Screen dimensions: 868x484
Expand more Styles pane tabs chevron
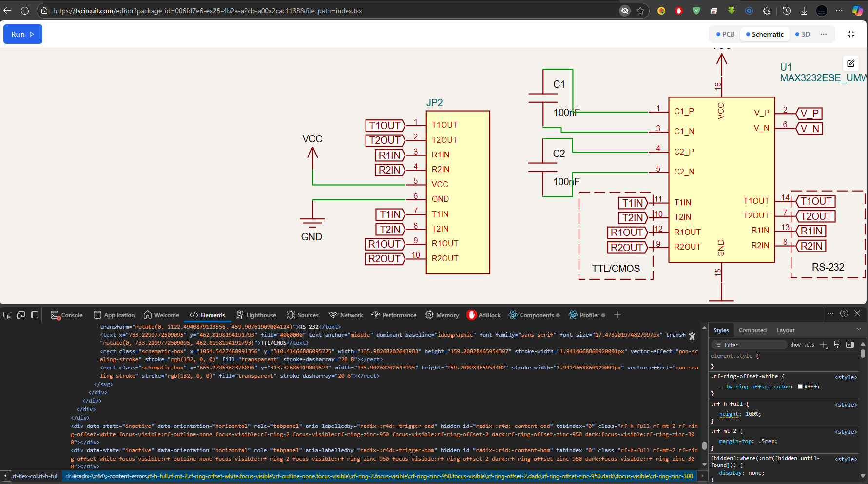tap(859, 329)
